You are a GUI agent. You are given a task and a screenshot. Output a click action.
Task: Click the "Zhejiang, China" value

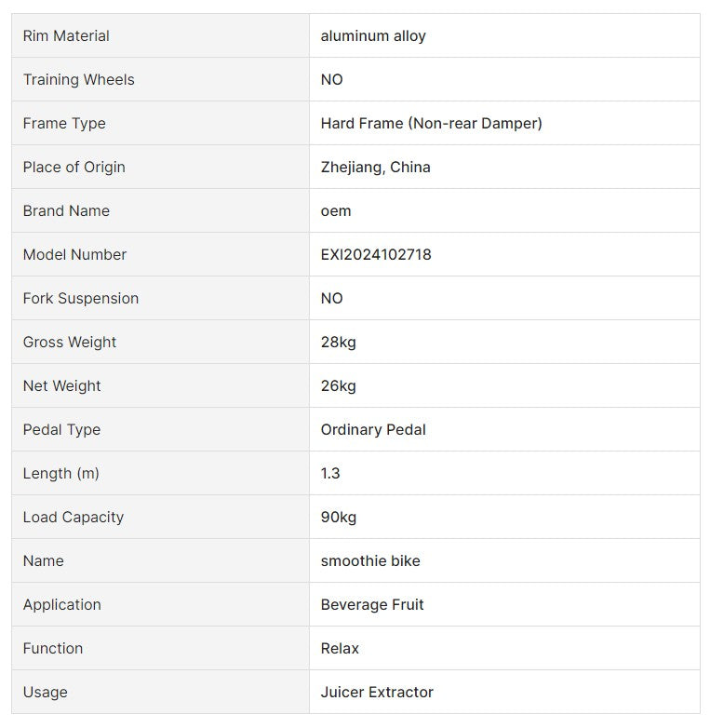point(375,168)
